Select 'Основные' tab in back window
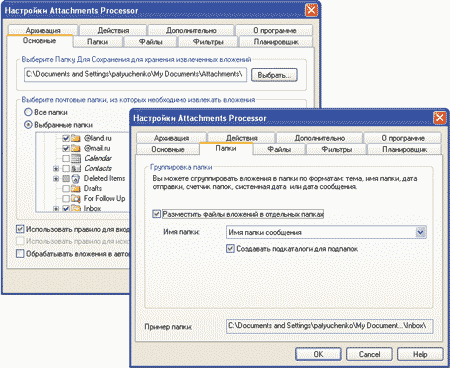 click(39, 41)
